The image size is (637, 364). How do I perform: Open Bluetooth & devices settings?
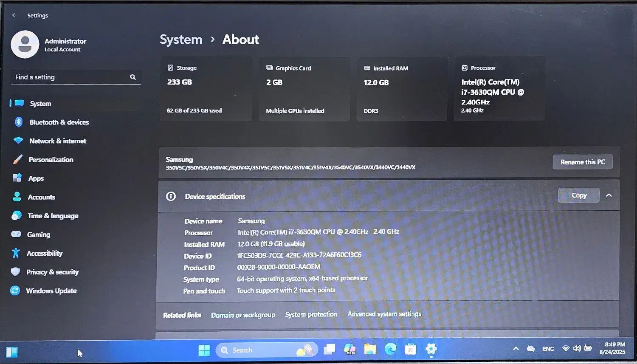pyautogui.click(x=59, y=122)
